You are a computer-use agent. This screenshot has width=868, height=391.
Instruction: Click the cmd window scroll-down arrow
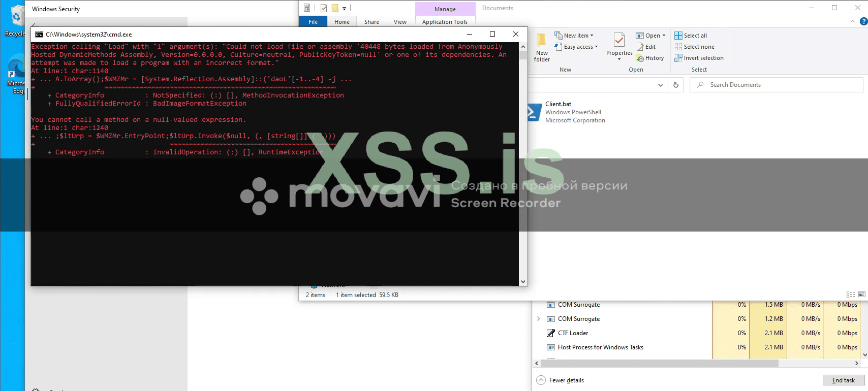click(523, 282)
